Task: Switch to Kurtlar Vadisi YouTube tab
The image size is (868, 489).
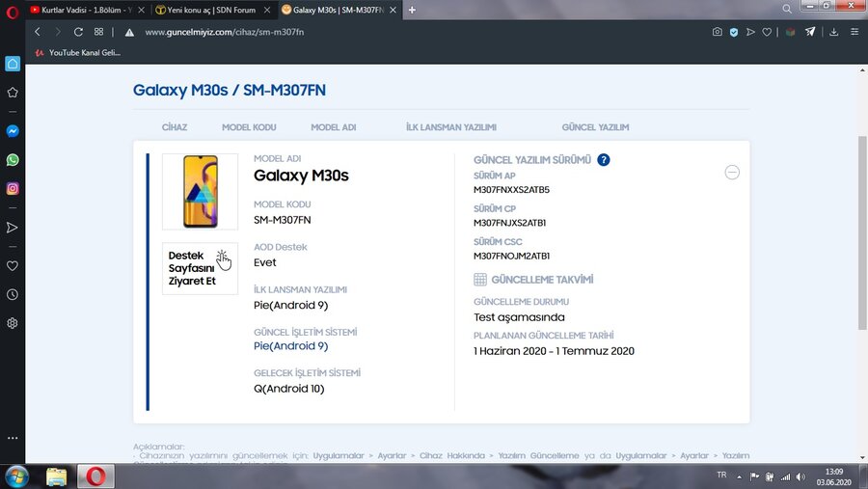Action: 81,10
